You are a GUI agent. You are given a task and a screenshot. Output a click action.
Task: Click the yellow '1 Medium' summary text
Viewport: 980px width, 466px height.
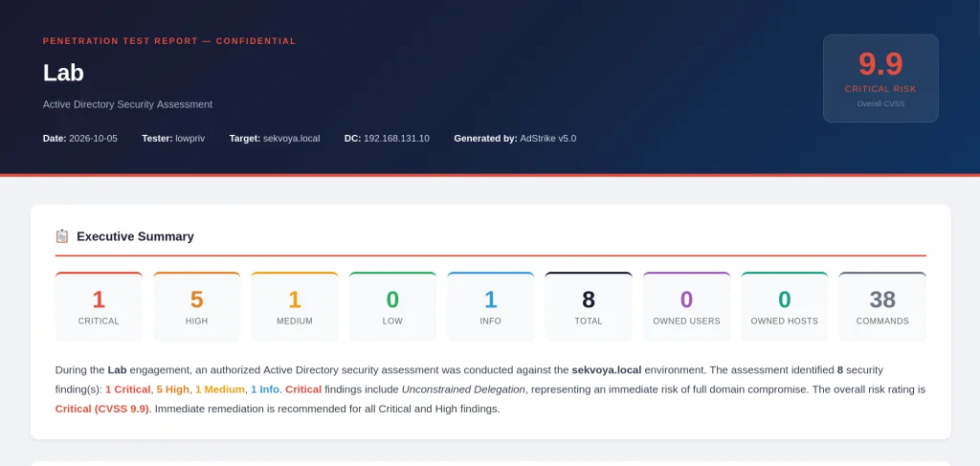(x=219, y=389)
